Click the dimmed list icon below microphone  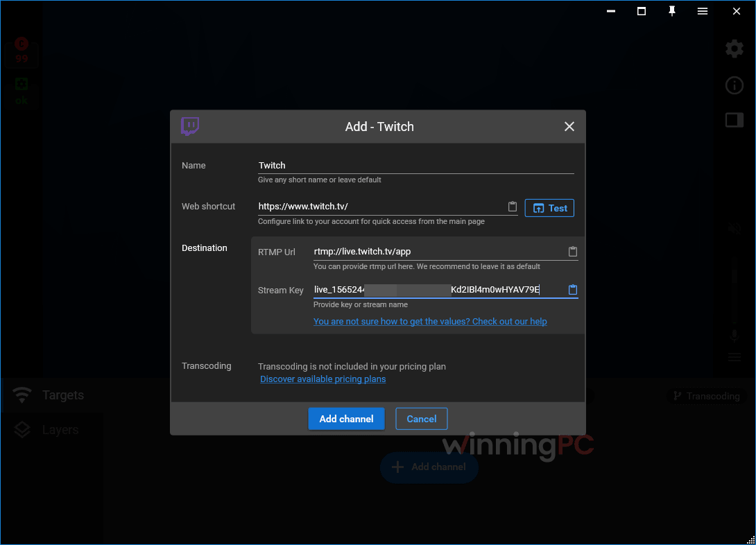coord(734,357)
